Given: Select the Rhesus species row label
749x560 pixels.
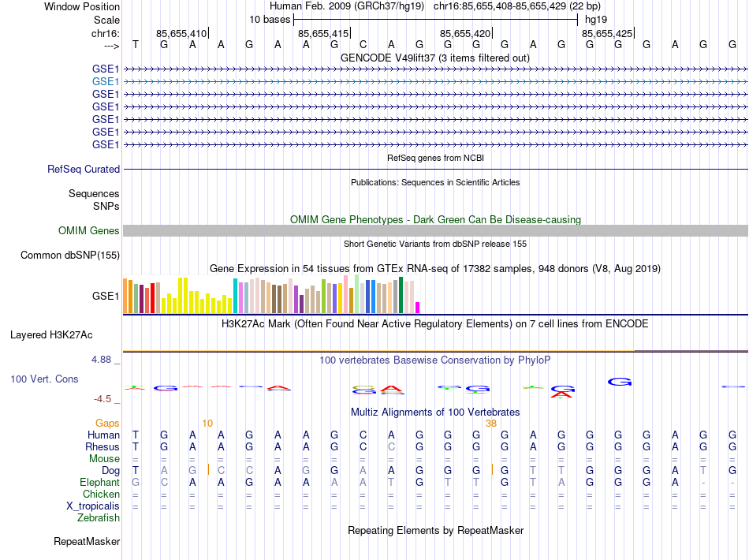Looking at the screenshot, I should click(102, 446).
